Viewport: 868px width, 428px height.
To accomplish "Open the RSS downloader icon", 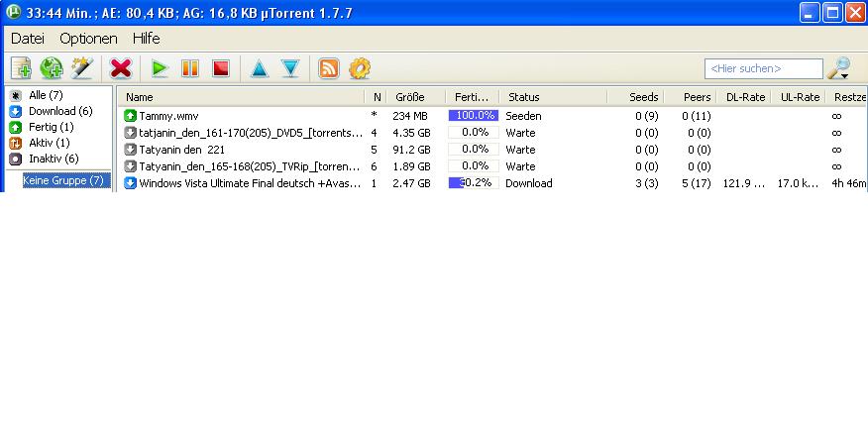I will point(329,68).
